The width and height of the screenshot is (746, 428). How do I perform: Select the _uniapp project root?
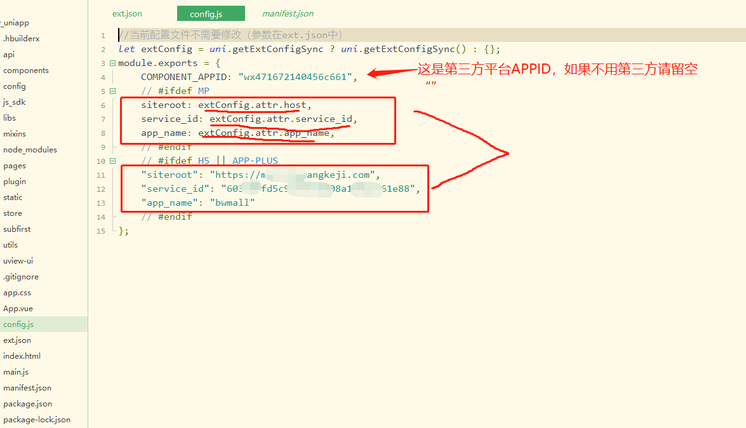tap(16, 22)
